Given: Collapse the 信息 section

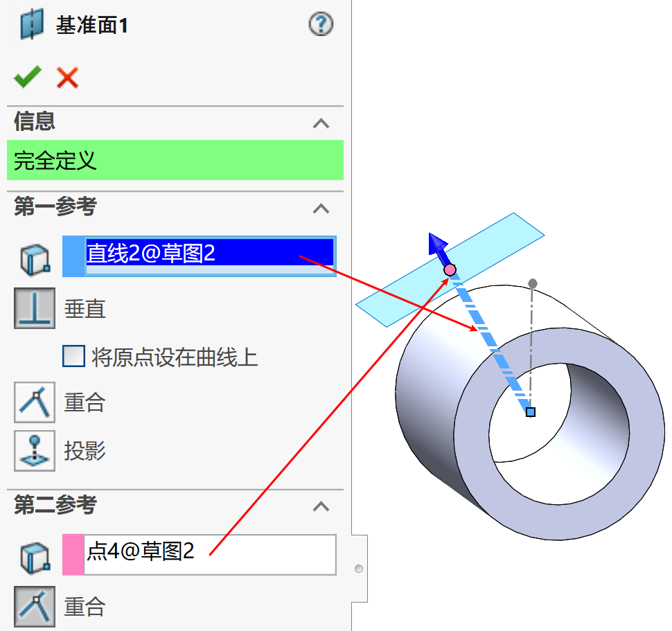Looking at the screenshot, I should coord(321,123).
